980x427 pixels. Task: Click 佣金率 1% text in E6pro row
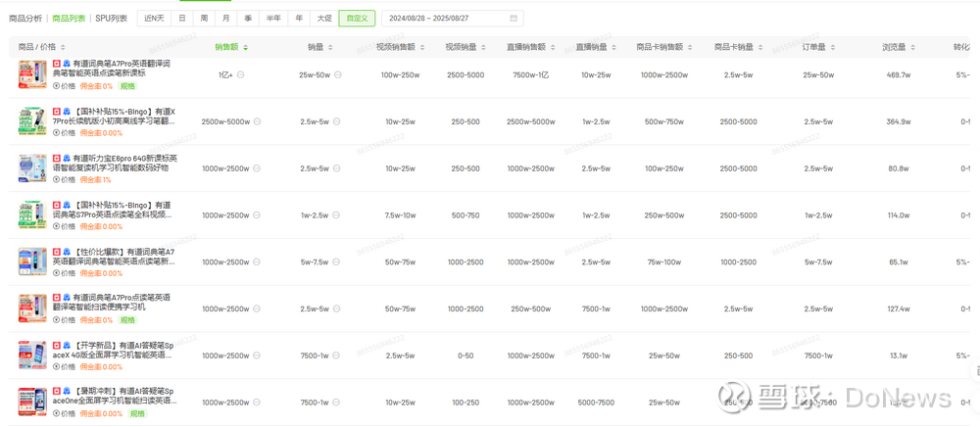pyautogui.click(x=96, y=180)
